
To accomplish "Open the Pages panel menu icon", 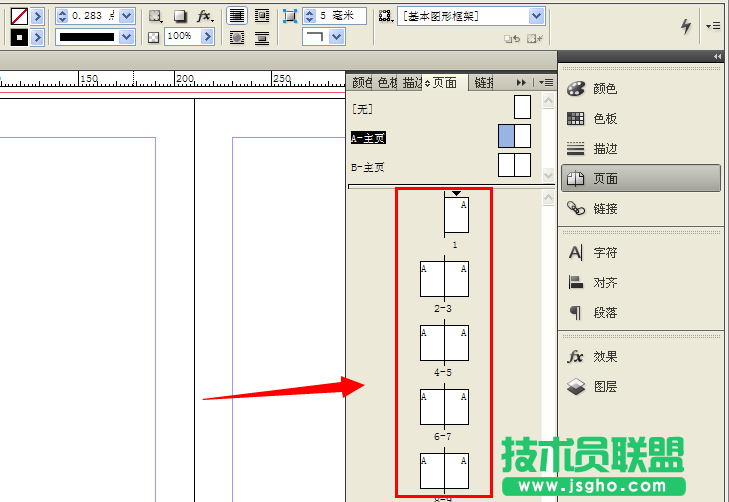I will (x=546, y=83).
